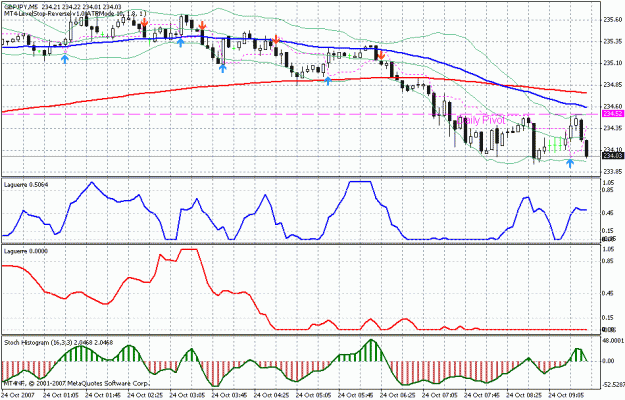
Task: Click the pink 234.52 pivot price tag
Action: coord(612,114)
